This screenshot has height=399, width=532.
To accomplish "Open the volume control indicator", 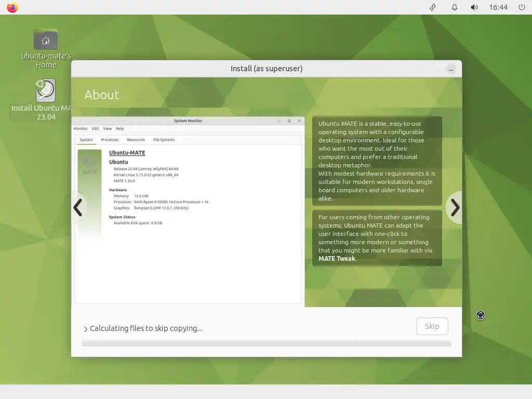I will click(x=474, y=7).
